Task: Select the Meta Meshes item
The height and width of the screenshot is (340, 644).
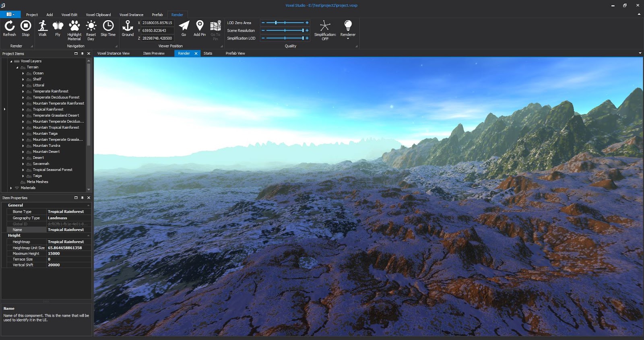Action: pyautogui.click(x=37, y=182)
